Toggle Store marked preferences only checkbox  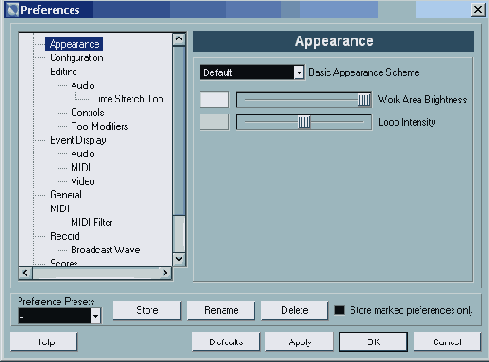(339, 310)
